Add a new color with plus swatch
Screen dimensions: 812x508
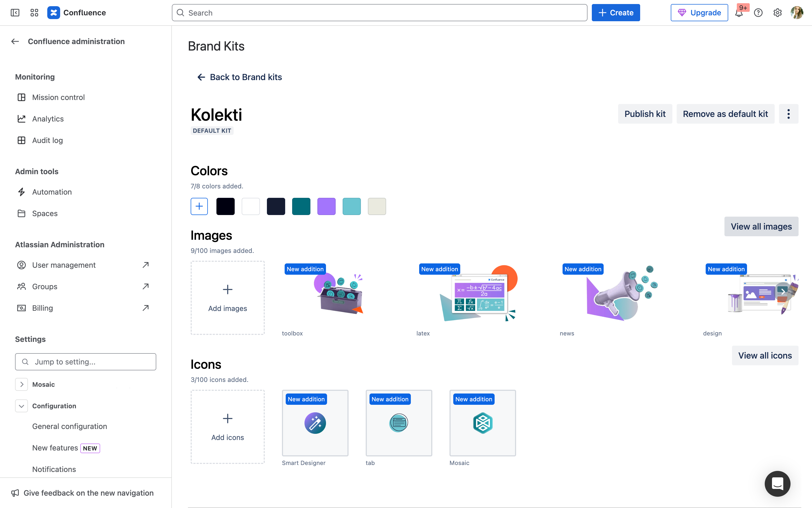[199, 206]
